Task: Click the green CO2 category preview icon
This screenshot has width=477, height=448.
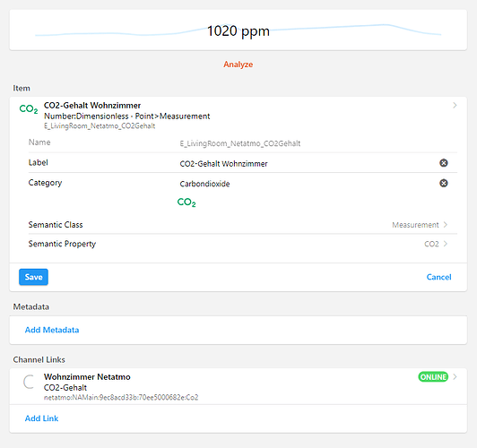Action: pyautogui.click(x=186, y=202)
